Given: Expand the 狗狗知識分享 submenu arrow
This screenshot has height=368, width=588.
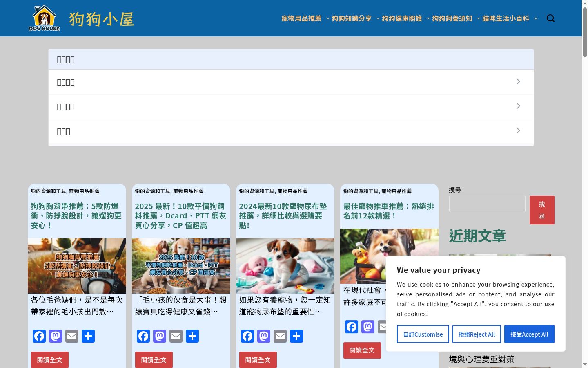Looking at the screenshot, I should pyautogui.click(x=378, y=18).
